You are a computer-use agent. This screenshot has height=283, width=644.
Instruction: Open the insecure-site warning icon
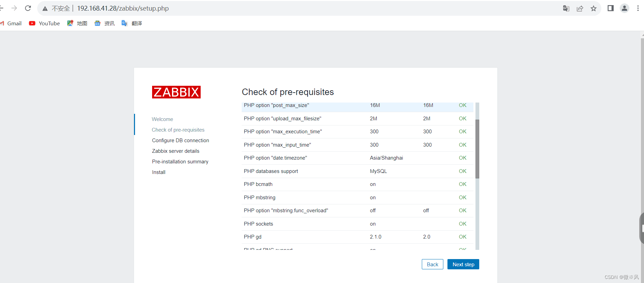coord(45,9)
